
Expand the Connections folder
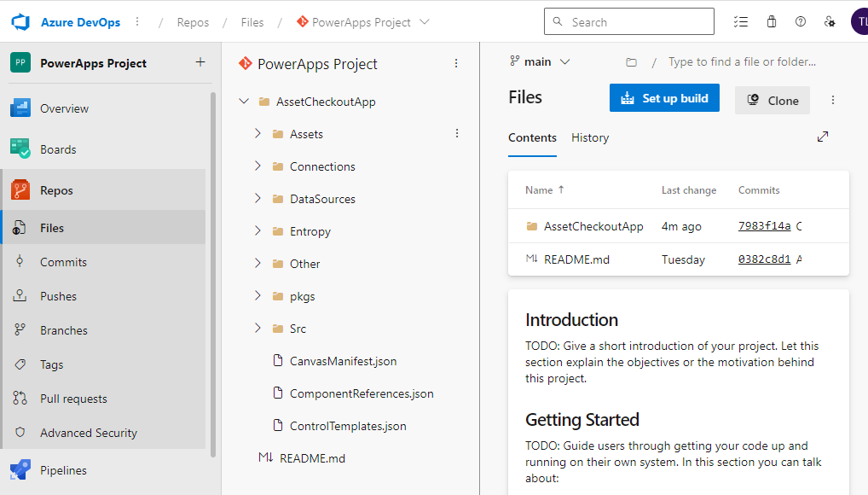[258, 166]
